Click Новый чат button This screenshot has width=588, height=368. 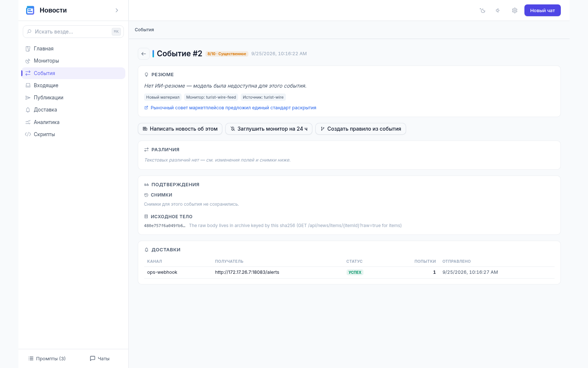pos(542,10)
